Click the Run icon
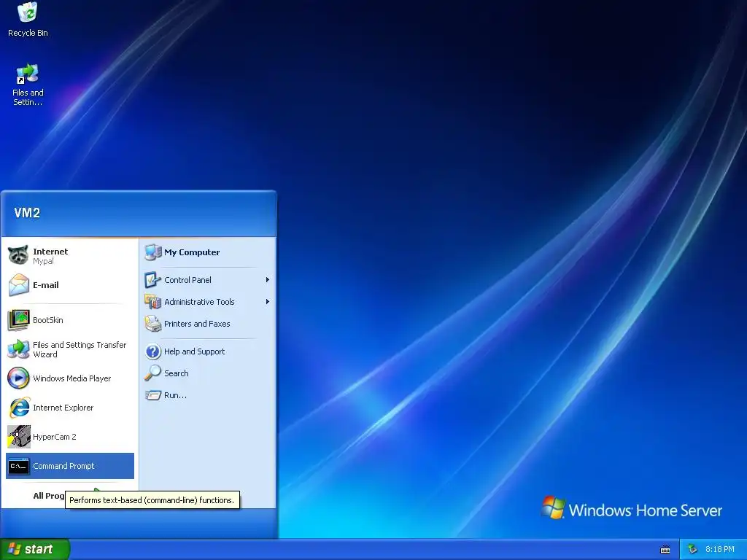Viewport: 747px width, 560px height. (x=153, y=395)
